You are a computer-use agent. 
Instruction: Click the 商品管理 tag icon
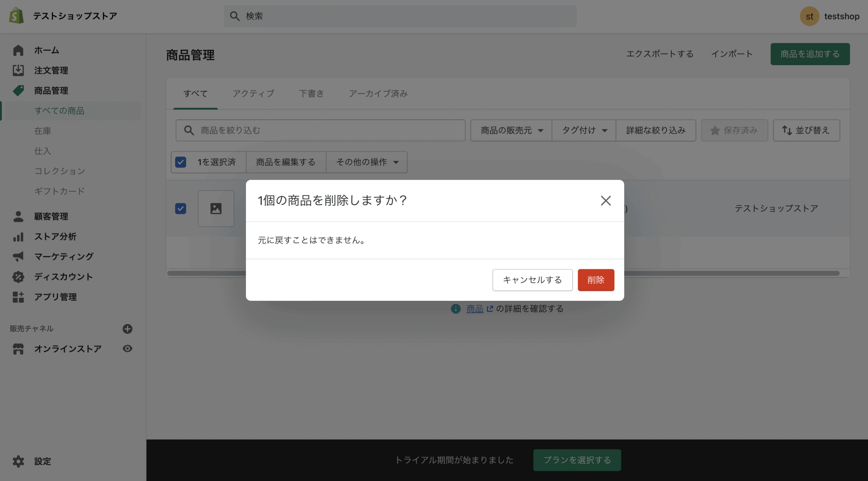point(18,90)
